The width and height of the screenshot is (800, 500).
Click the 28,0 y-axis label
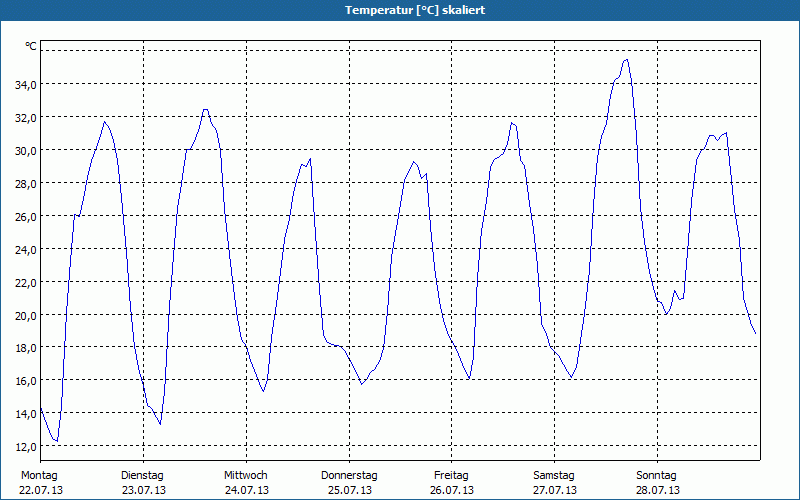click(26, 184)
